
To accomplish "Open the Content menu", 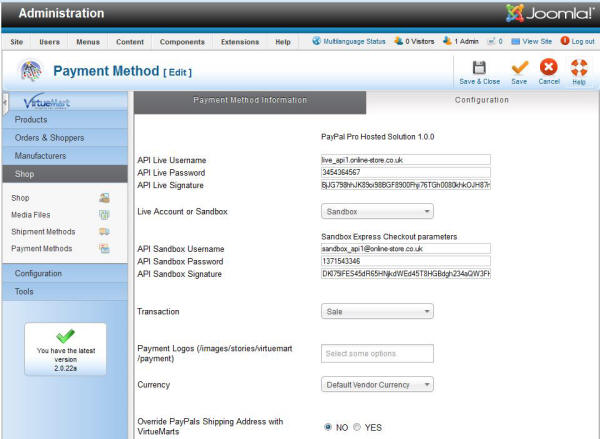I will pyautogui.click(x=130, y=42).
